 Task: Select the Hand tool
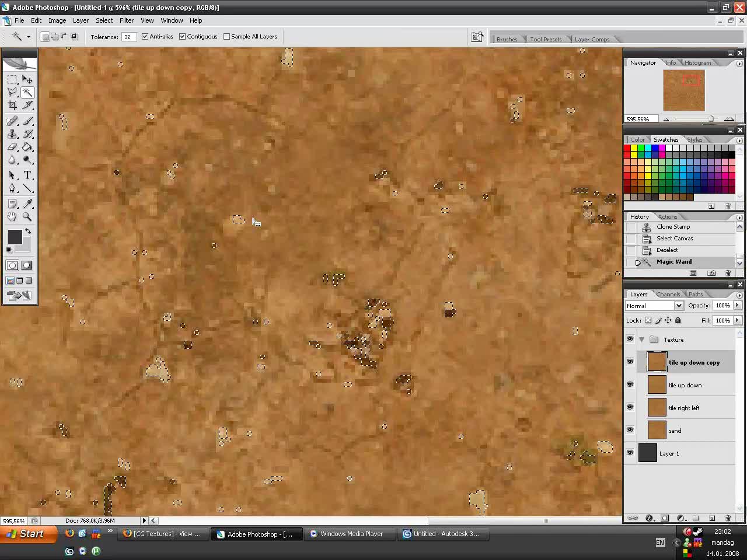pos(13,216)
